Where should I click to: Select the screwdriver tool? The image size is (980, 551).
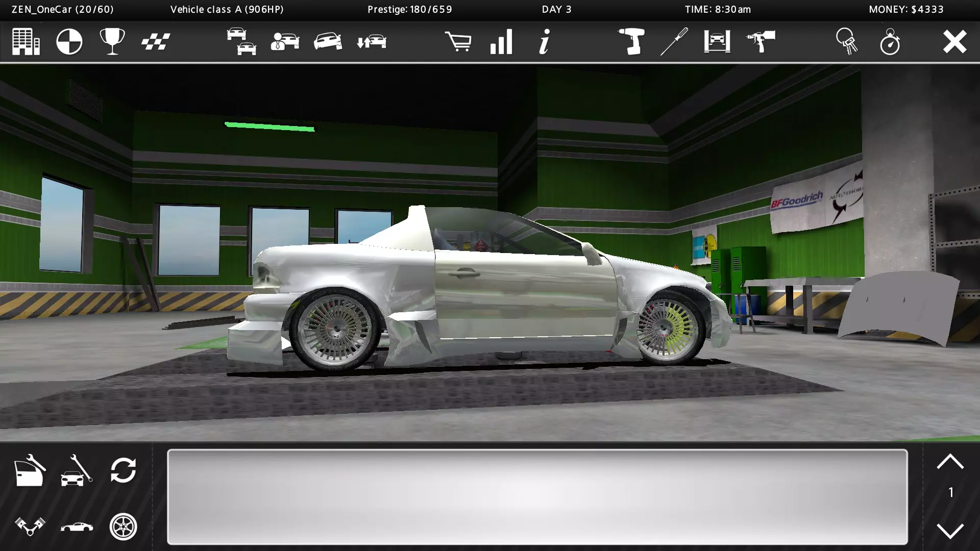pos(674,42)
